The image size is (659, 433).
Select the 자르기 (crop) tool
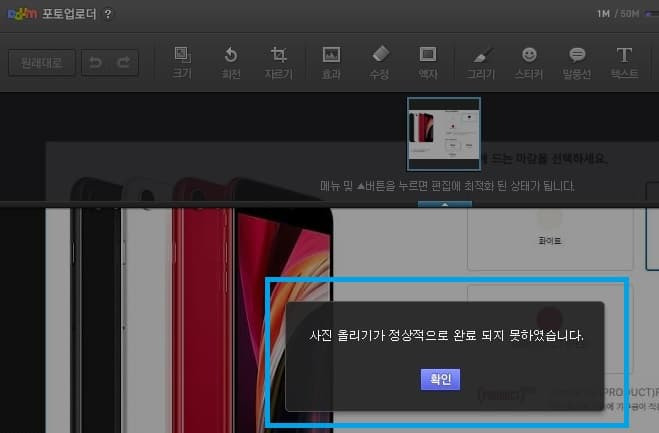coord(279,63)
